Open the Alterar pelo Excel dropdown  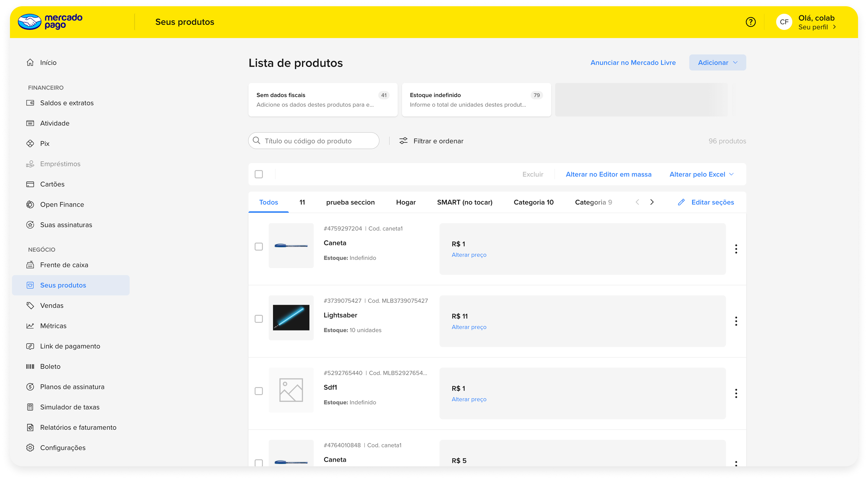click(x=702, y=174)
